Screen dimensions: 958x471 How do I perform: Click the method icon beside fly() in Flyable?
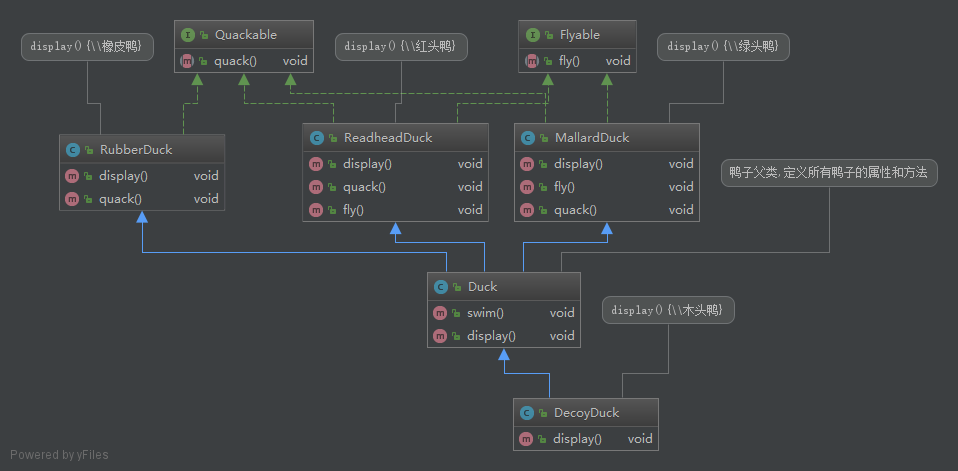pos(531,61)
